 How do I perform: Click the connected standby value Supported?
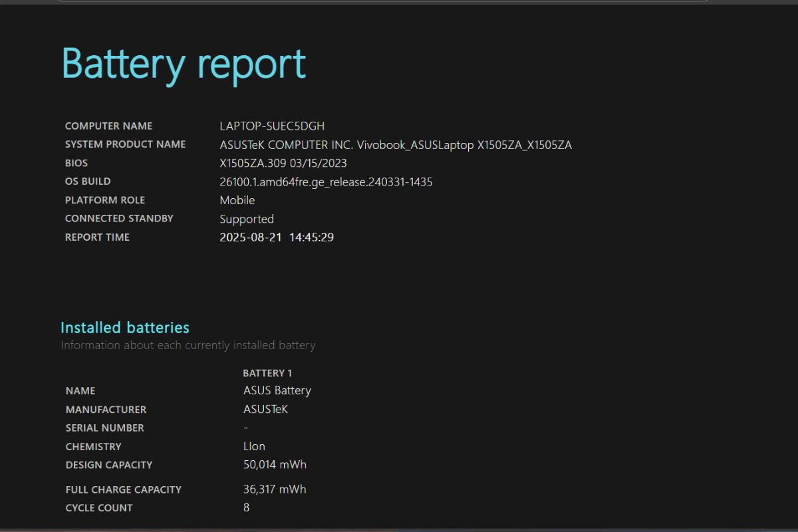(x=247, y=219)
